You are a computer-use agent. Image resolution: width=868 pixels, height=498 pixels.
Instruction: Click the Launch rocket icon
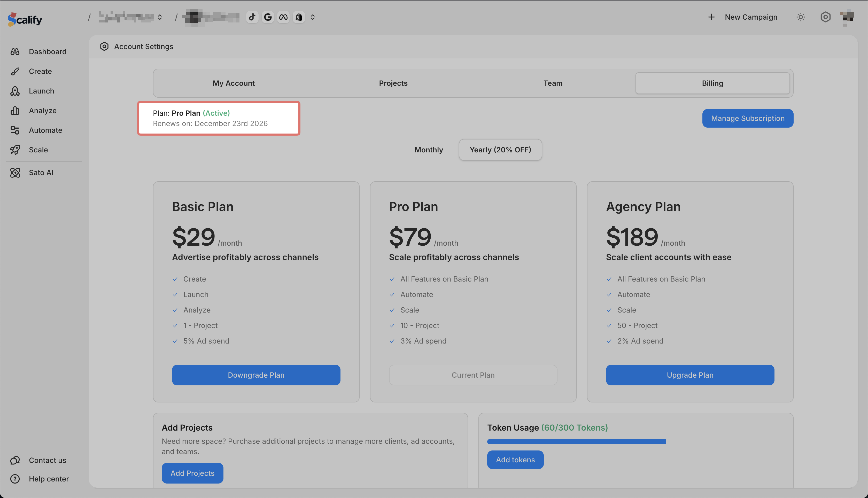tap(15, 91)
